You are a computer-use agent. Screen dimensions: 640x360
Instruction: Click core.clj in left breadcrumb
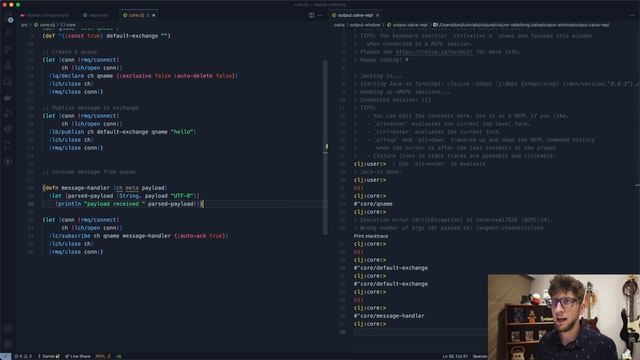click(44, 25)
